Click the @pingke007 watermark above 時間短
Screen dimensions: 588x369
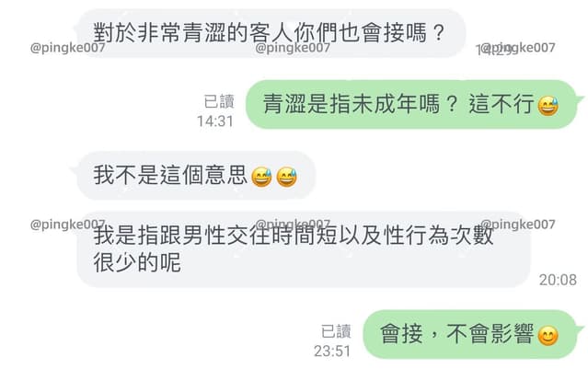293,225
